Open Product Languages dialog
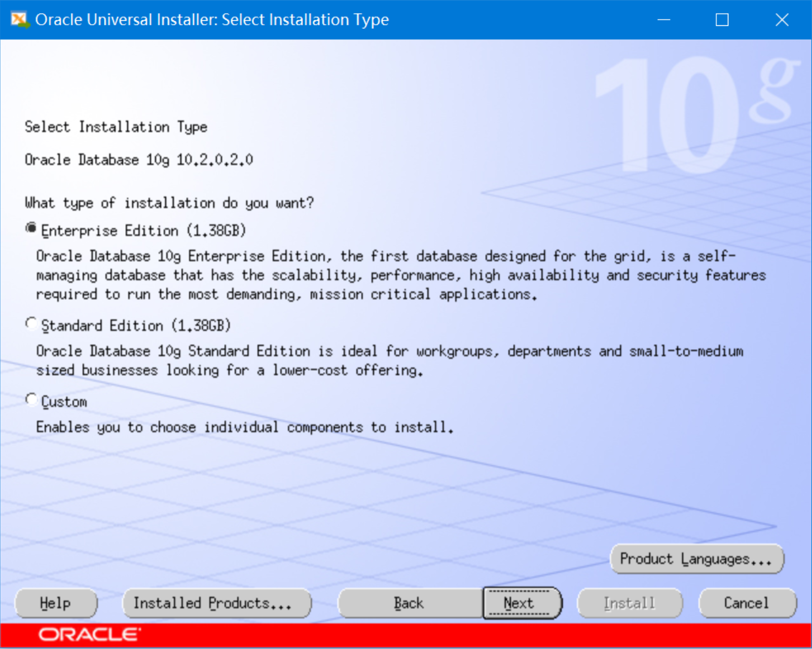812x649 pixels. point(697,559)
